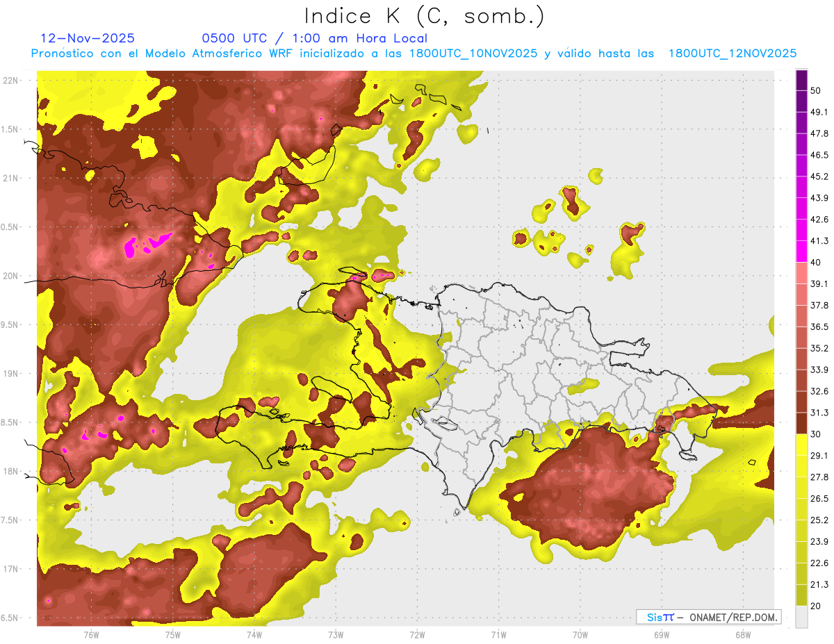Screen dimensions: 834x644
Task: Click the longitude axis label "75W"
Action: pos(172,635)
